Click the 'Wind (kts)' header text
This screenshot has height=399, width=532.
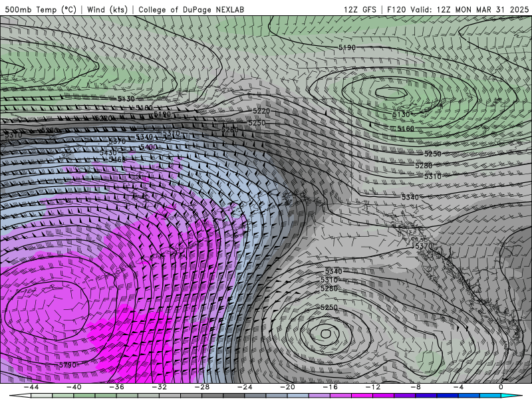(x=107, y=9)
